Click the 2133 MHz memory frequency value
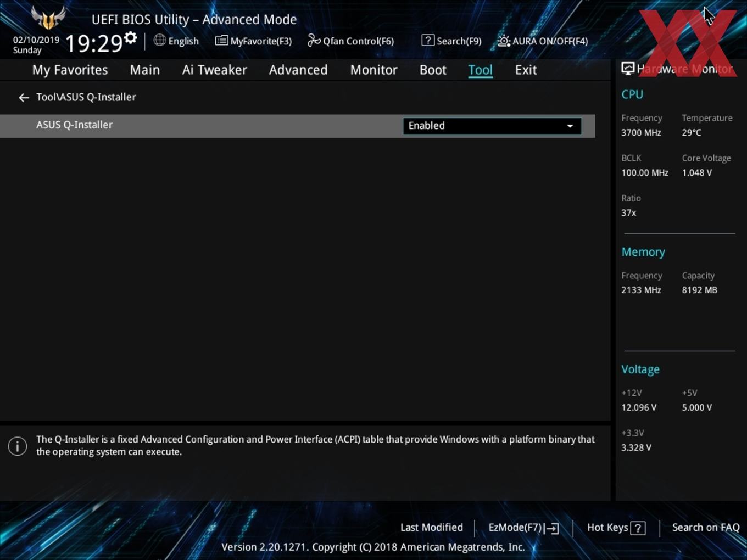Viewport: 747px width, 560px height. pos(641,290)
